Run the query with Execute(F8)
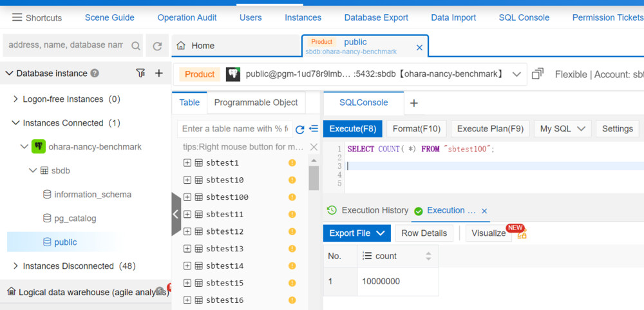This screenshot has height=310, width=644. (352, 129)
